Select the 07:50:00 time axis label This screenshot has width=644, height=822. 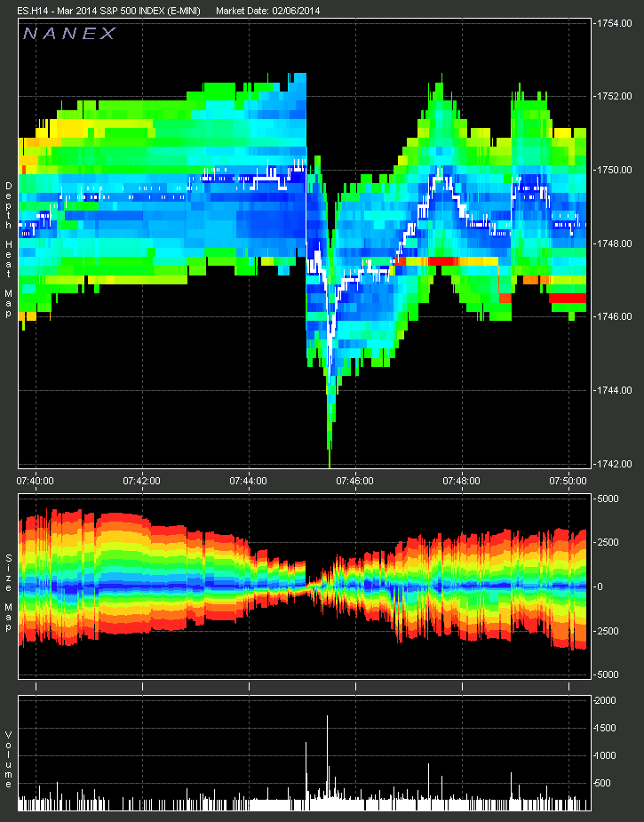pos(568,481)
